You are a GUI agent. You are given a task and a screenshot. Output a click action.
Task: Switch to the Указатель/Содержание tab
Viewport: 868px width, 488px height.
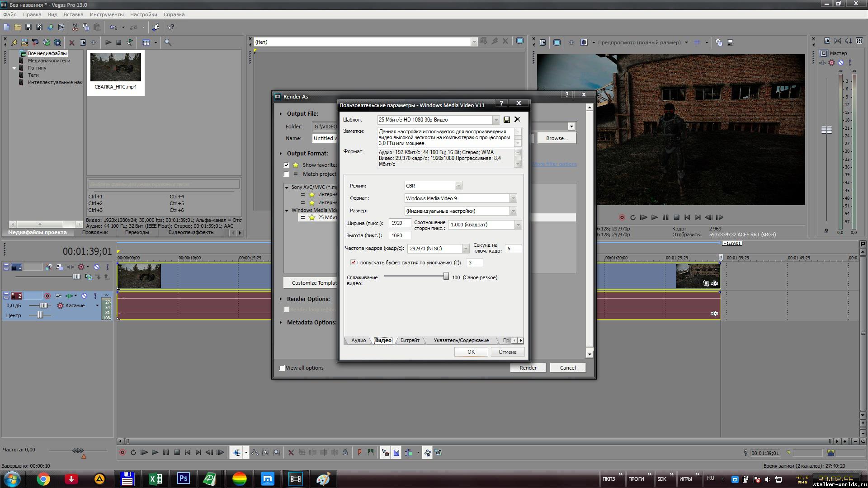[x=461, y=340]
